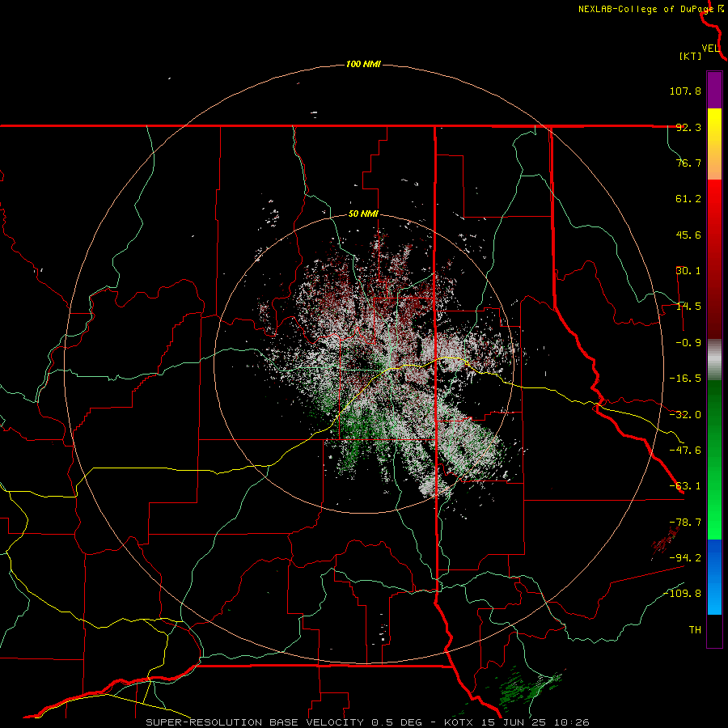Click the Super-Resolution Base Velocity caption
The image size is (728, 728).
coord(367,722)
